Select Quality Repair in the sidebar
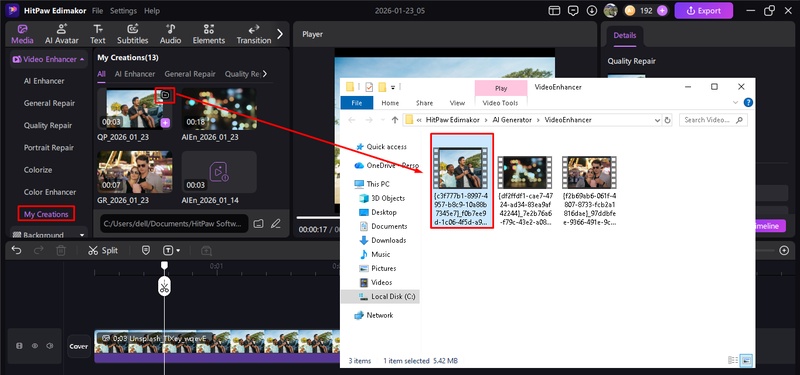This screenshot has width=800, height=375. click(47, 126)
